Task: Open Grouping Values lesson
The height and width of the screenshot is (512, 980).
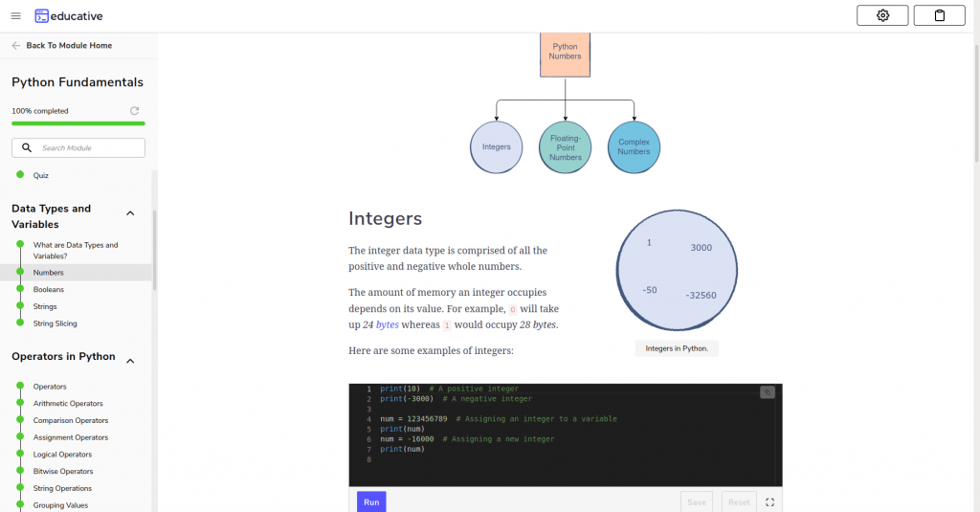Action: pyautogui.click(x=60, y=504)
